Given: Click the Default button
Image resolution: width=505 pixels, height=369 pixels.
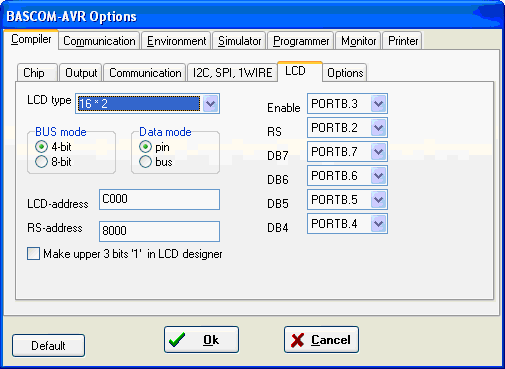Looking at the screenshot, I should [x=48, y=346].
